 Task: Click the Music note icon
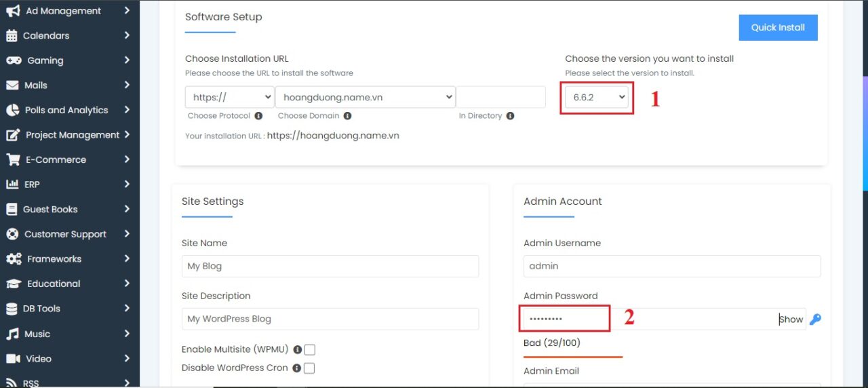12,334
